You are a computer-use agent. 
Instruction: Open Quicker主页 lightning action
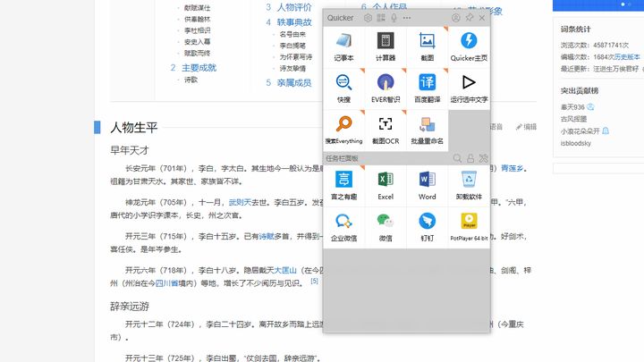coord(469,47)
